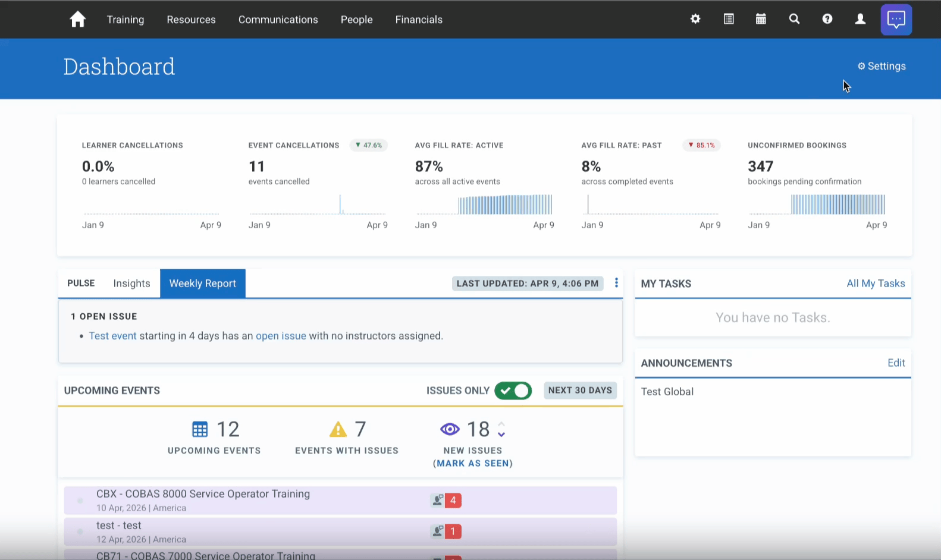Click the Upcoming Events section heading
This screenshot has height=560, width=941.
[112, 391]
